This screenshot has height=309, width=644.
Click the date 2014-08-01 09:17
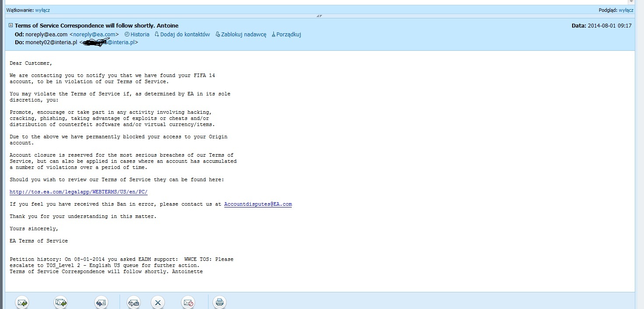[610, 26]
